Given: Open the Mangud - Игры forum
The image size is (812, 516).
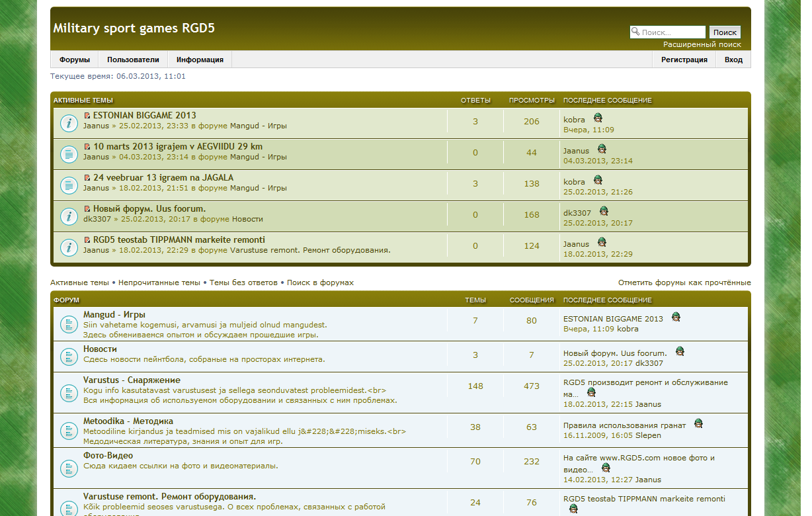Looking at the screenshot, I should pyautogui.click(x=114, y=315).
